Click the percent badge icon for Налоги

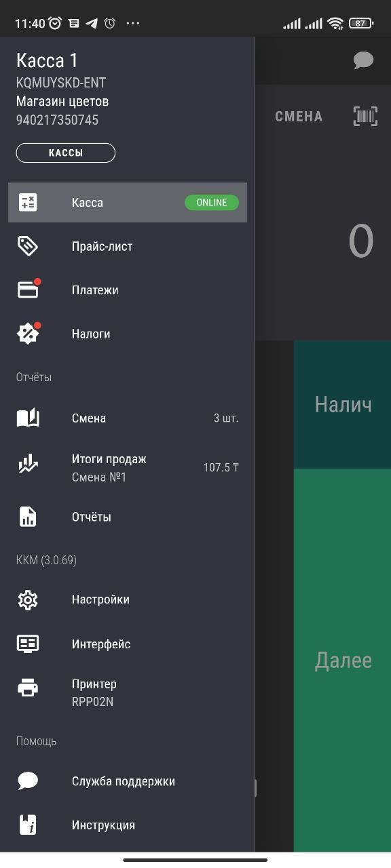pyautogui.click(x=28, y=334)
